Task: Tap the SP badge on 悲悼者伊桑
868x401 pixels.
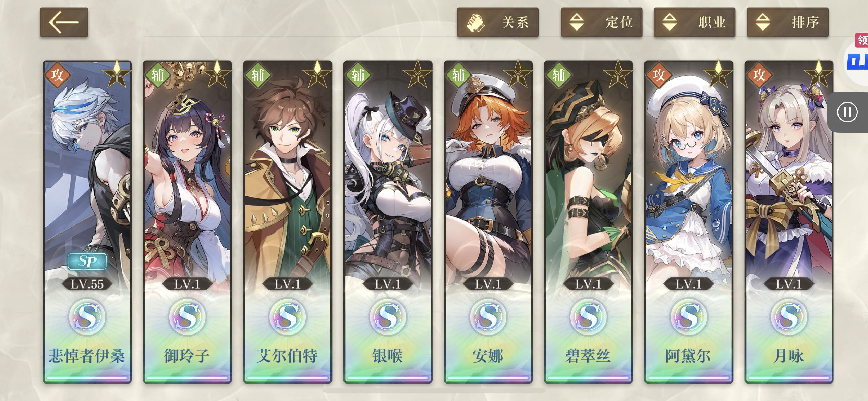Action: point(87,262)
